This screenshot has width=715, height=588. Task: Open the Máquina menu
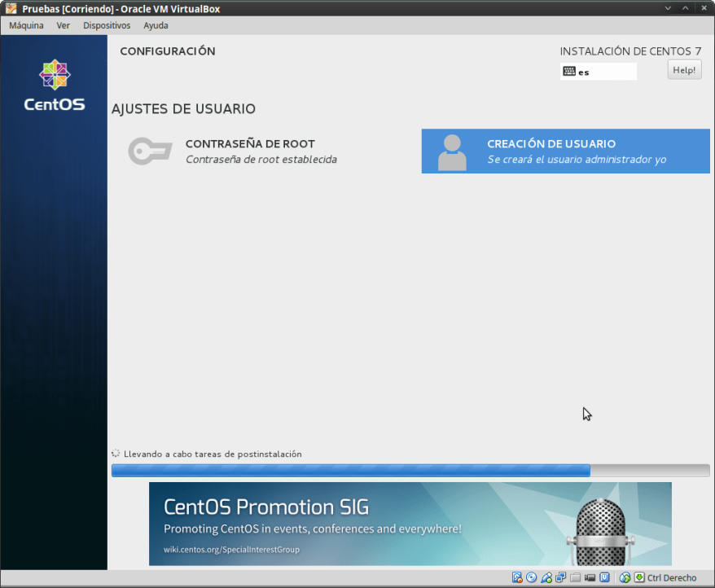click(x=25, y=25)
